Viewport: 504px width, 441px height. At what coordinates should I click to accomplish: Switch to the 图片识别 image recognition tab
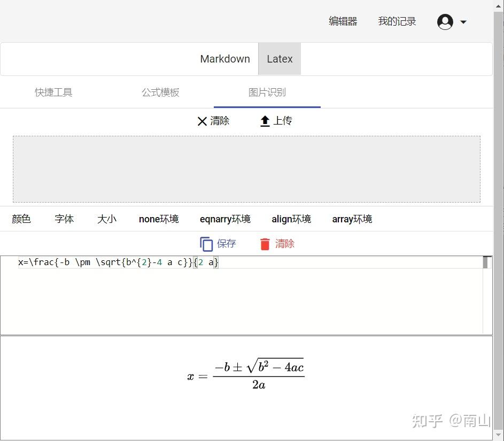(267, 92)
